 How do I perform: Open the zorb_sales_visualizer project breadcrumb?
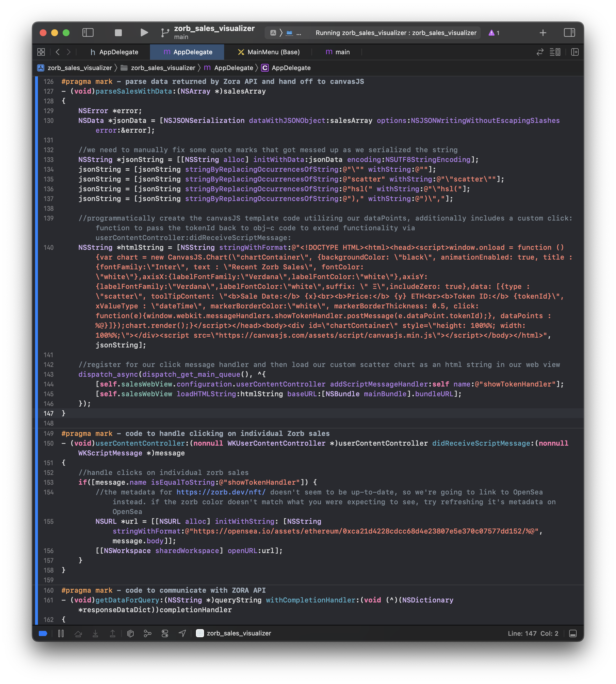coord(80,68)
